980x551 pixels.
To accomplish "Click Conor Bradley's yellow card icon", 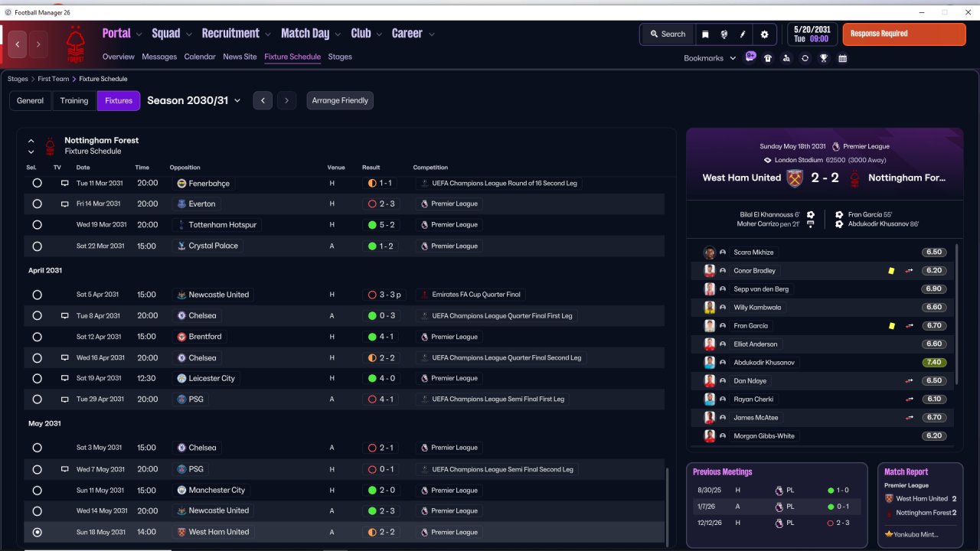I will (891, 271).
